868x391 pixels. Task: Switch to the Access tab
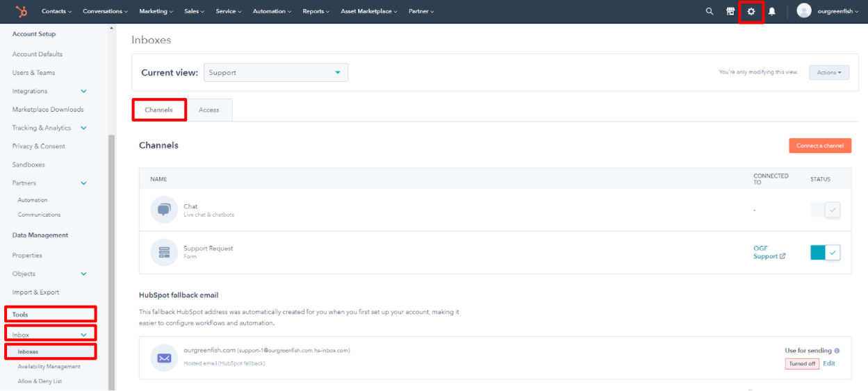pyautogui.click(x=208, y=110)
